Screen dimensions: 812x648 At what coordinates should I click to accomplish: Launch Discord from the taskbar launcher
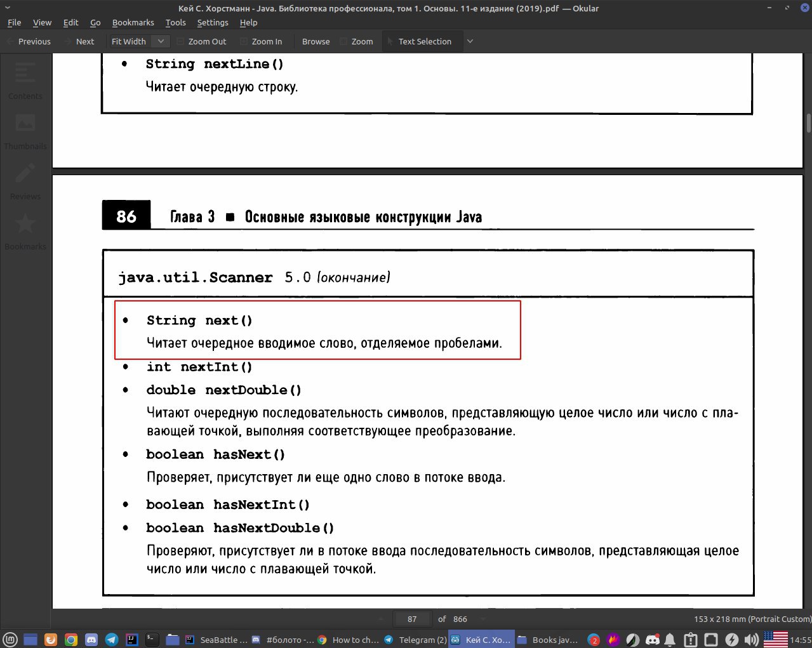(91, 640)
